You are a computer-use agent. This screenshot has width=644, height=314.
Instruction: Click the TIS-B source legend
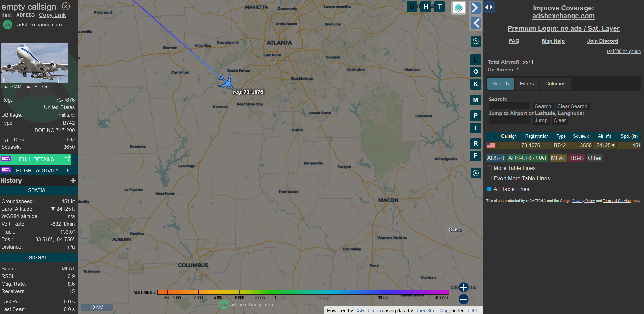point(577,158)
